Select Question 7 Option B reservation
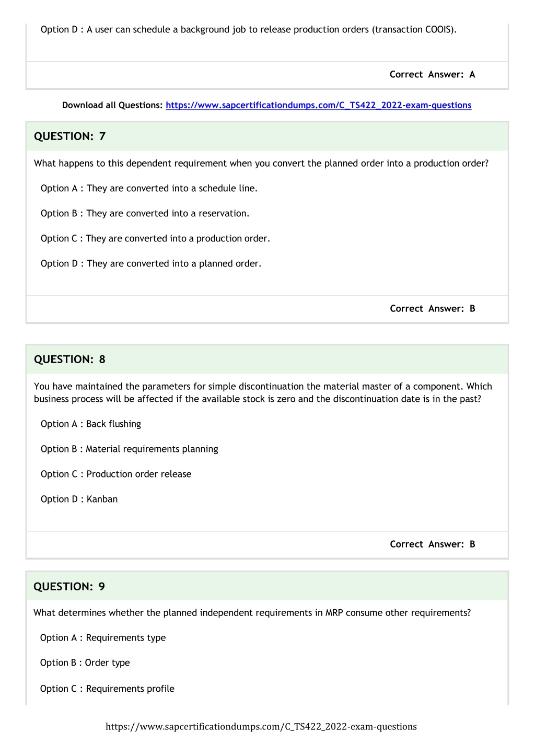 click(x=145, y=213)
